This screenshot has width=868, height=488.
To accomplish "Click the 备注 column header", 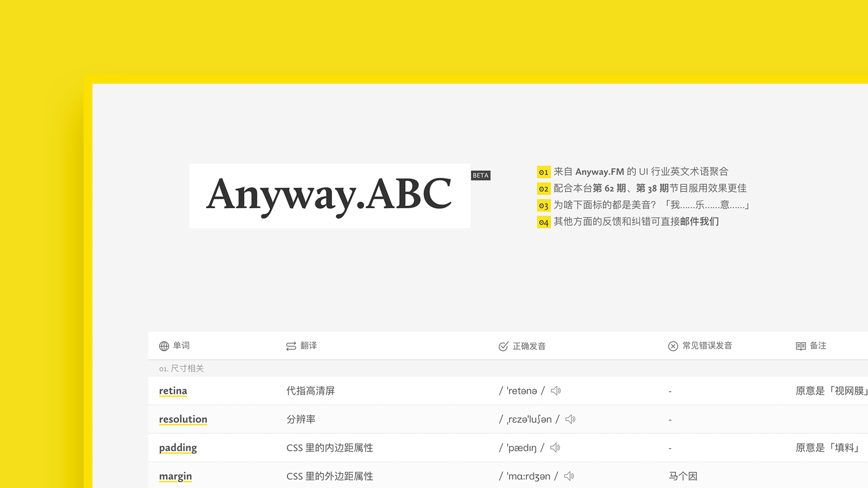I will coord(818,345).
